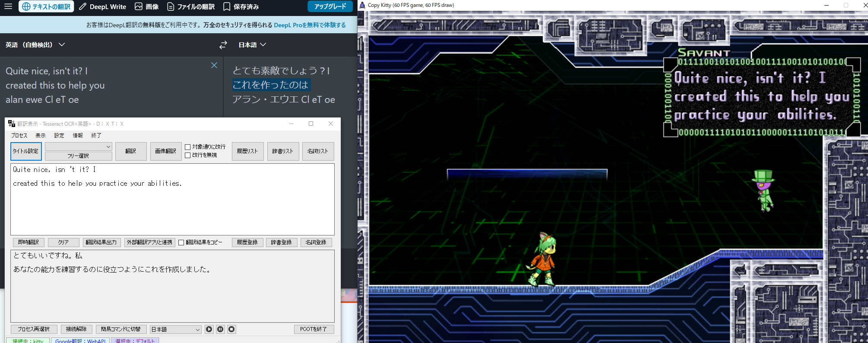Click the プロセス再選択 button
Image resolution: width=868 pixels, height=343 pixels.
point(34,329)
